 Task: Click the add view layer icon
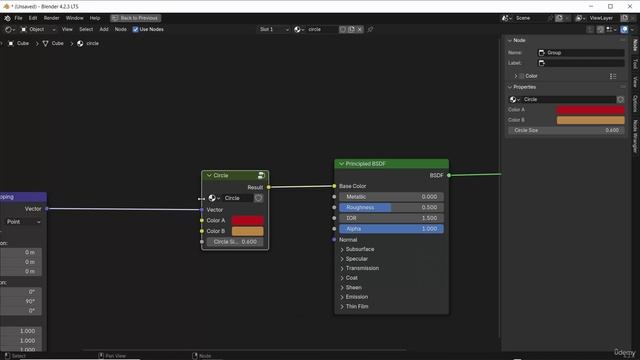(624, 18)
